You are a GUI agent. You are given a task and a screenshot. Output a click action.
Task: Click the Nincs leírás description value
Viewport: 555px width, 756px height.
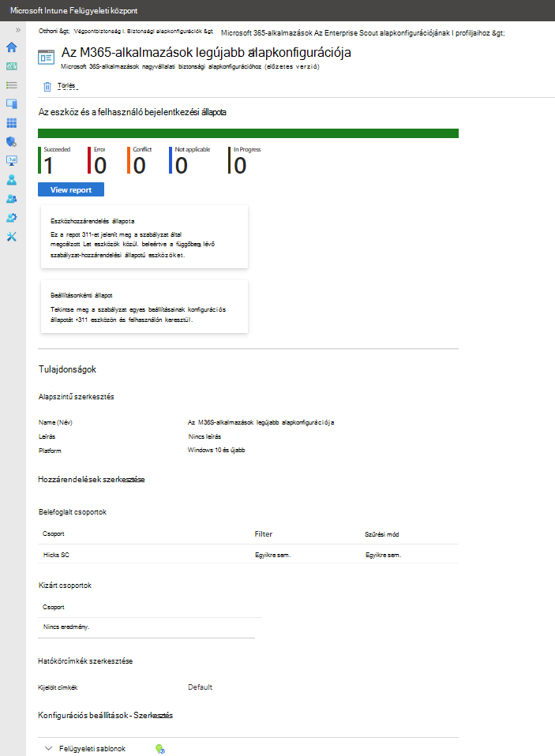pos(204,436)
